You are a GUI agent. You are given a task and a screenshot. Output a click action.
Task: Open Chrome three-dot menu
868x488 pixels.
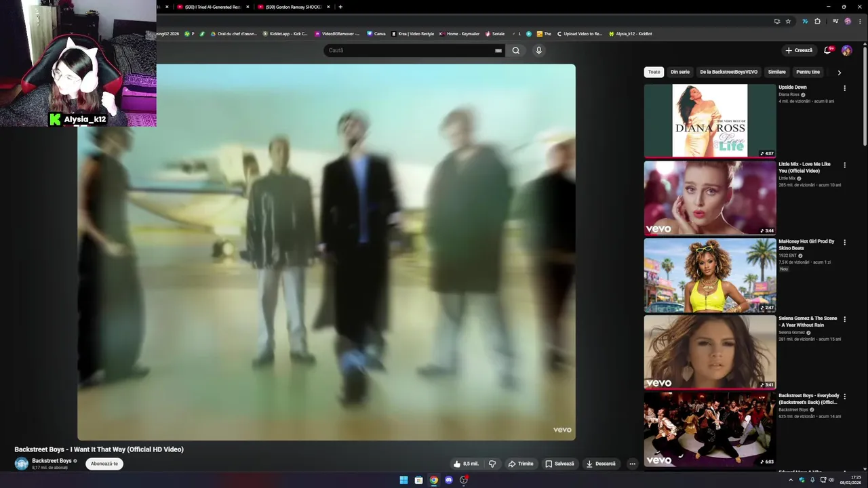(859, 21)
